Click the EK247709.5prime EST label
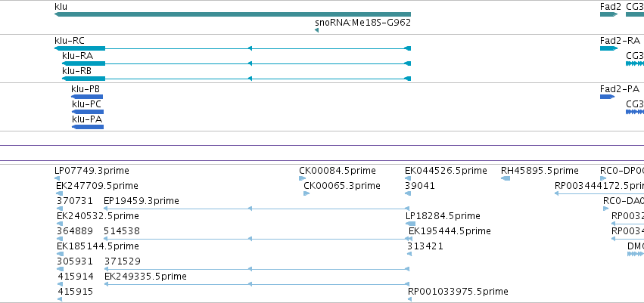 pyautogui.click(x=97, y=186)
